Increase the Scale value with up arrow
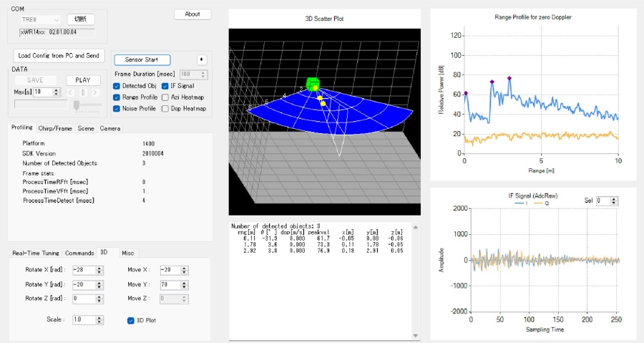The height and width of the screenshot is (343, 644). click(99, 317)
